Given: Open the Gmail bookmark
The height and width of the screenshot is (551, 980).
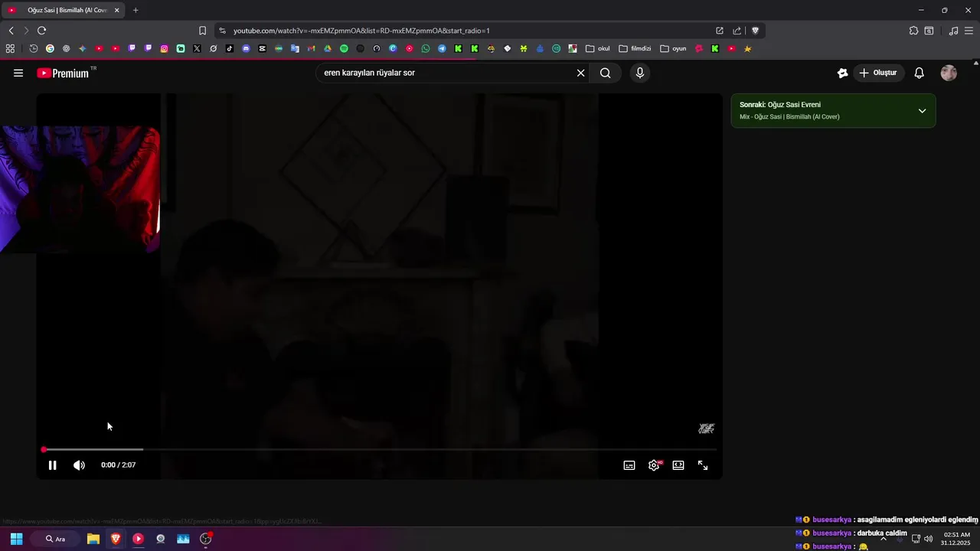Looking at the screenshot, I should click(311, 48).
